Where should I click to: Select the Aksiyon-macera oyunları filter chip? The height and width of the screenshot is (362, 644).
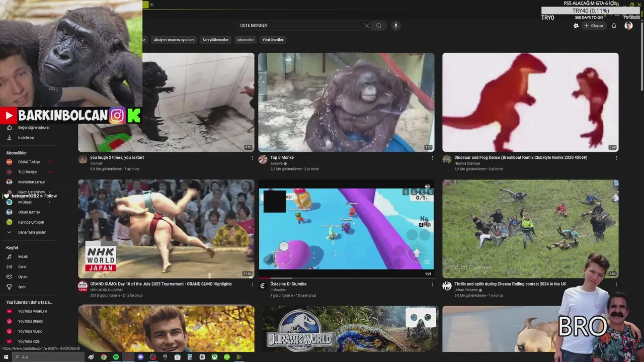(x=174, y=40)
